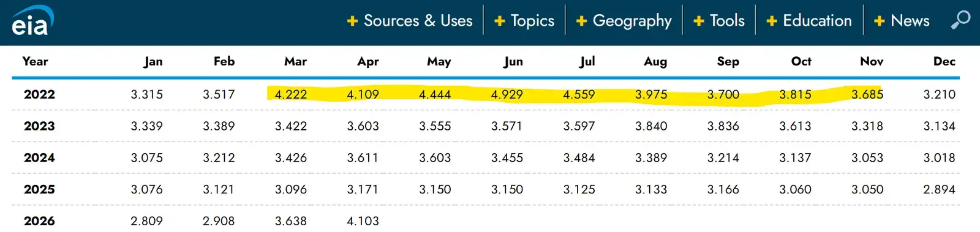Screen dimensions: 980x232
Task: Click the 3.339 value for Jan 2023
Action: pos(147,126)
